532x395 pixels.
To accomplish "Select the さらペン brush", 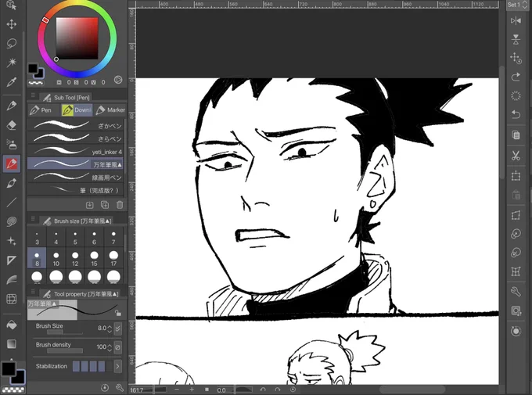I will (x=75, y=138).
